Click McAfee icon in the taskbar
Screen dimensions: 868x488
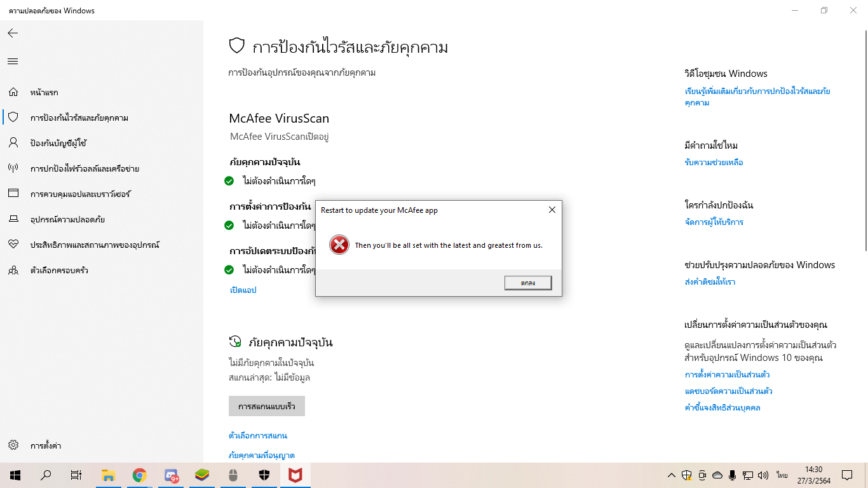pos(295,475)
